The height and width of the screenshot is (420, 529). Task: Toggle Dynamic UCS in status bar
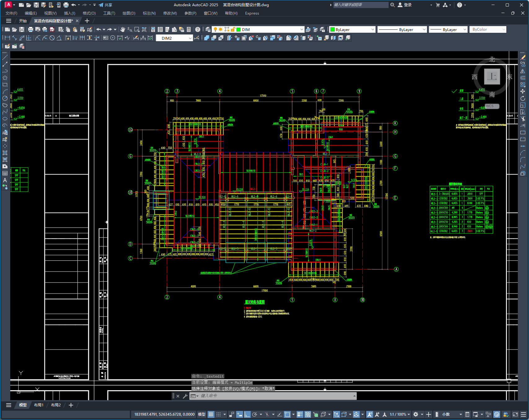336,414
